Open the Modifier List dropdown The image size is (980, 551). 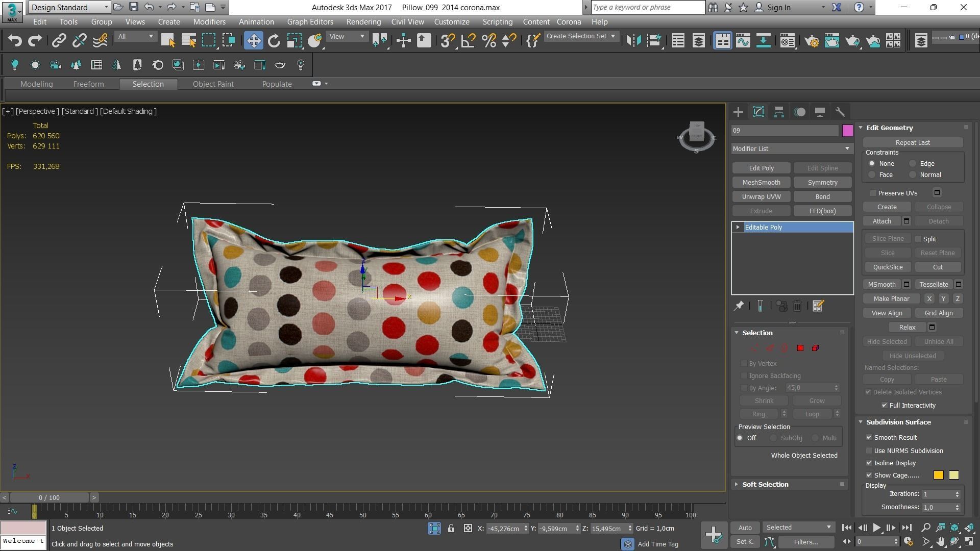coord(792,149)
